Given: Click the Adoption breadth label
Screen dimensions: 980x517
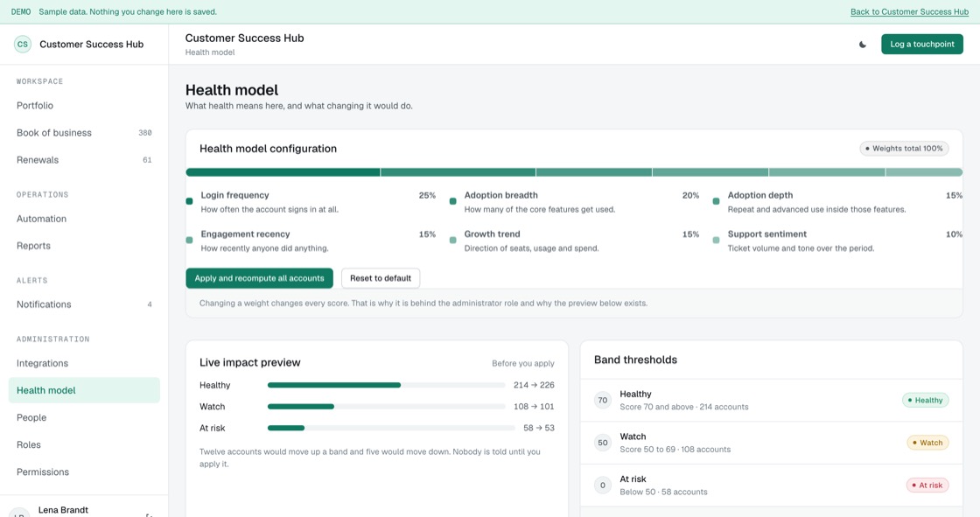Looking at the screenshot, I should [x=500, y=196].
